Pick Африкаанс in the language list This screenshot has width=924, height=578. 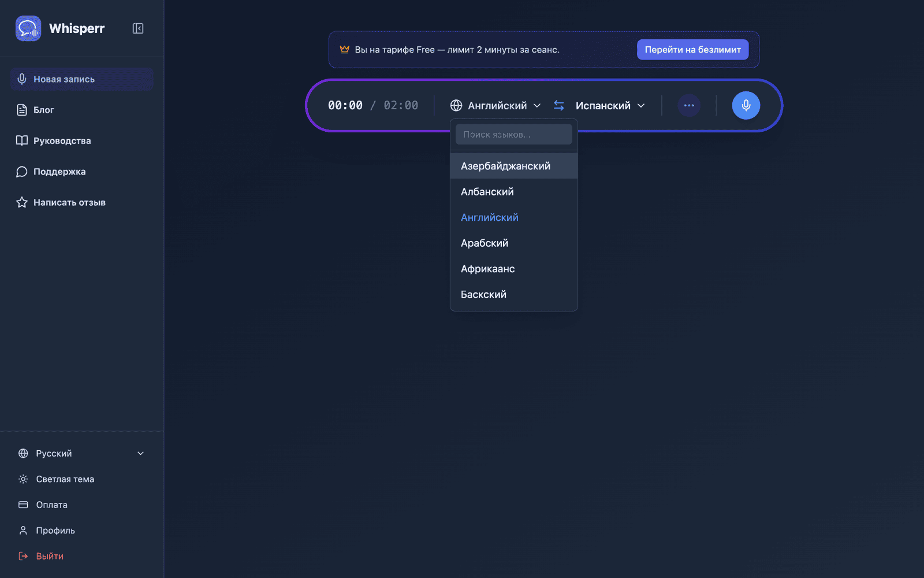tap(514, 269)
